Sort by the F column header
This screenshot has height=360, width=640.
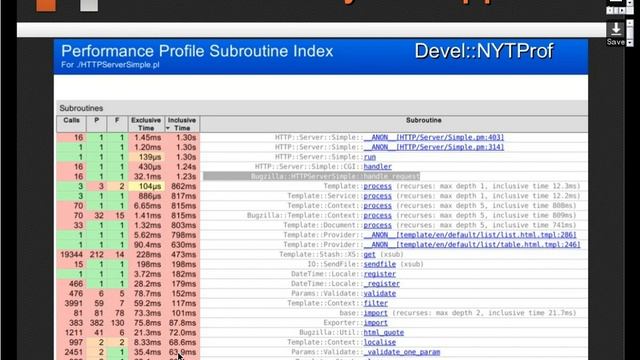point(117,124)
